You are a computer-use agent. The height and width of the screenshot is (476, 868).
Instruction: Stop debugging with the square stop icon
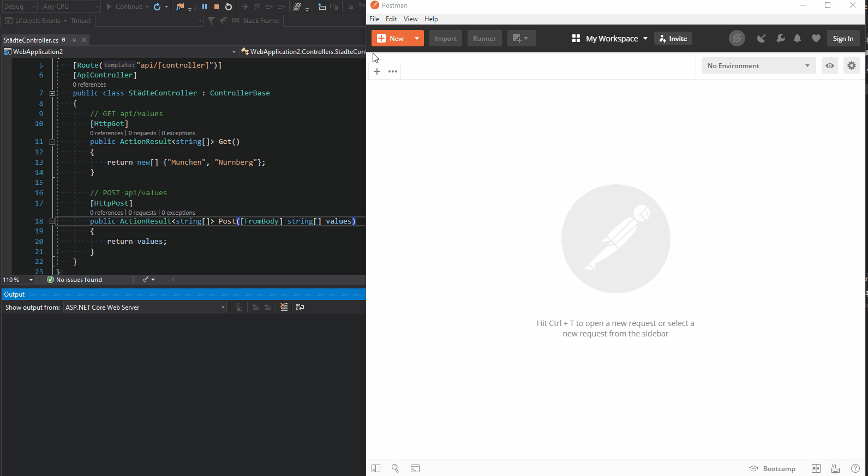pyautogui.click(x=217, y=7)
